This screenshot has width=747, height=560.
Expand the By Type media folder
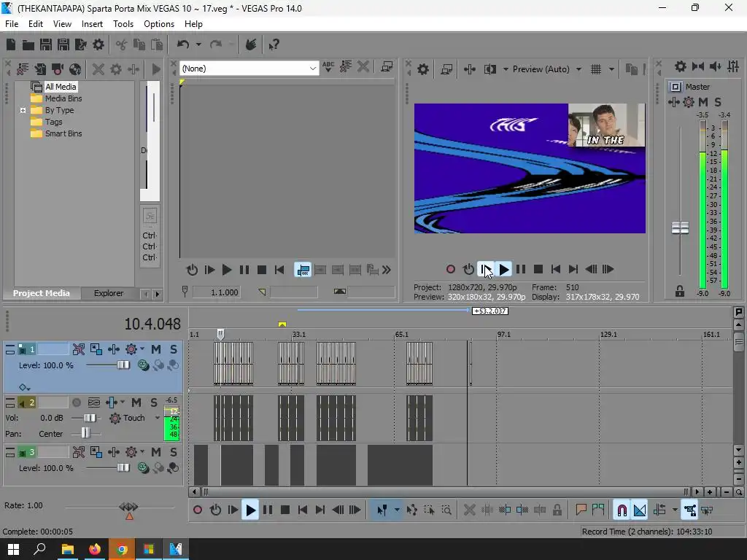pyautogui.click(x=23, y=111)
